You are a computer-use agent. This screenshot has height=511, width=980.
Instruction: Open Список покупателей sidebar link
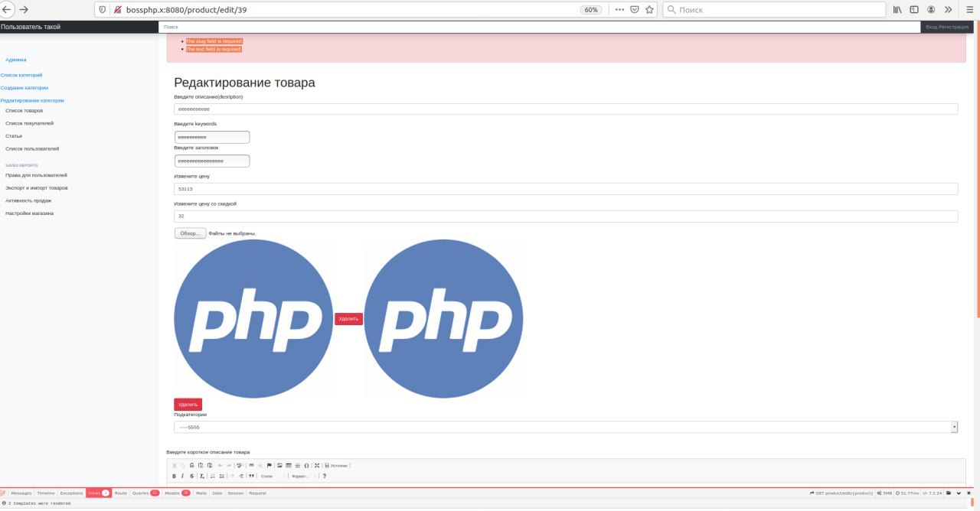[x=29, y=122]
